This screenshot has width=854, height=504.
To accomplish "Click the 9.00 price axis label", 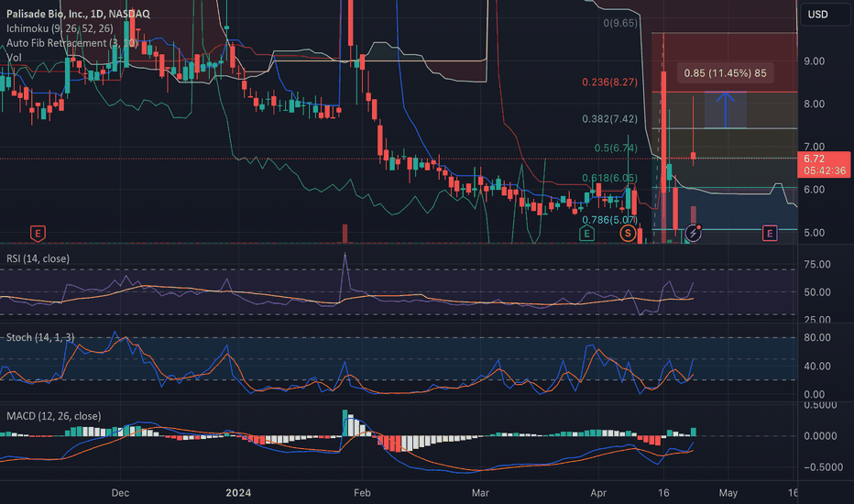I will [x=815, y=61].
